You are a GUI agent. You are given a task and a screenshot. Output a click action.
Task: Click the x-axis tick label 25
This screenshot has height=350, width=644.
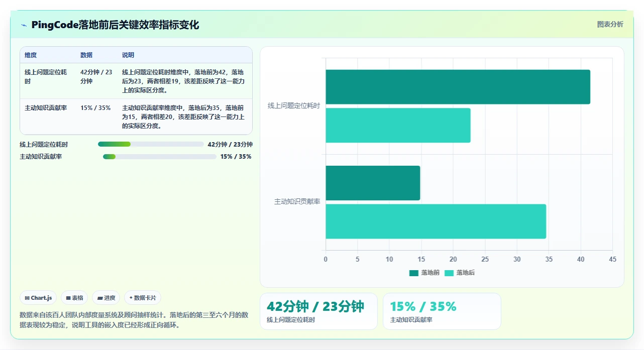[485, 260]
